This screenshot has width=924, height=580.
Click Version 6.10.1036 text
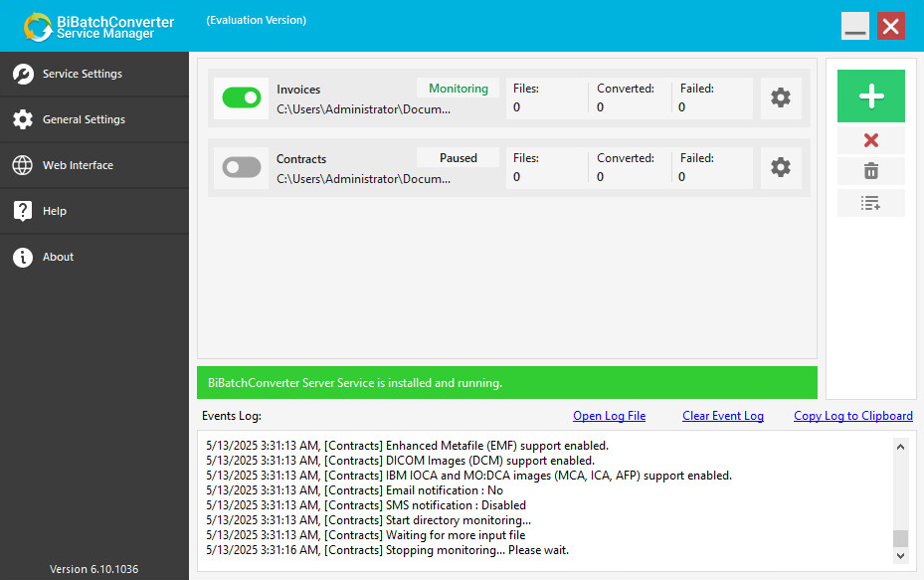tap(93, 569)
